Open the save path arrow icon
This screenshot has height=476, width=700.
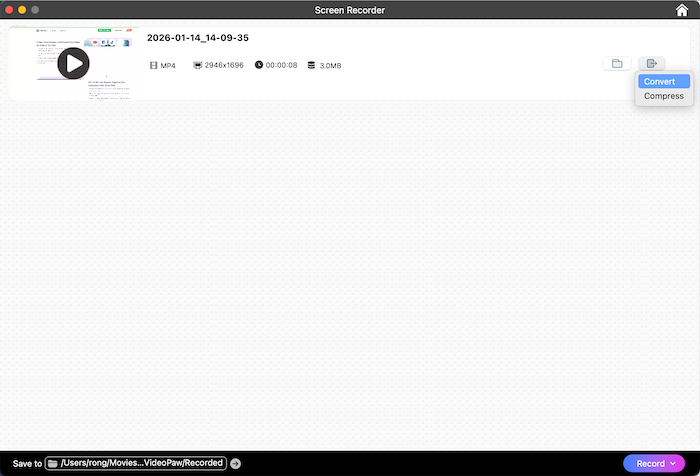point(236,463)
